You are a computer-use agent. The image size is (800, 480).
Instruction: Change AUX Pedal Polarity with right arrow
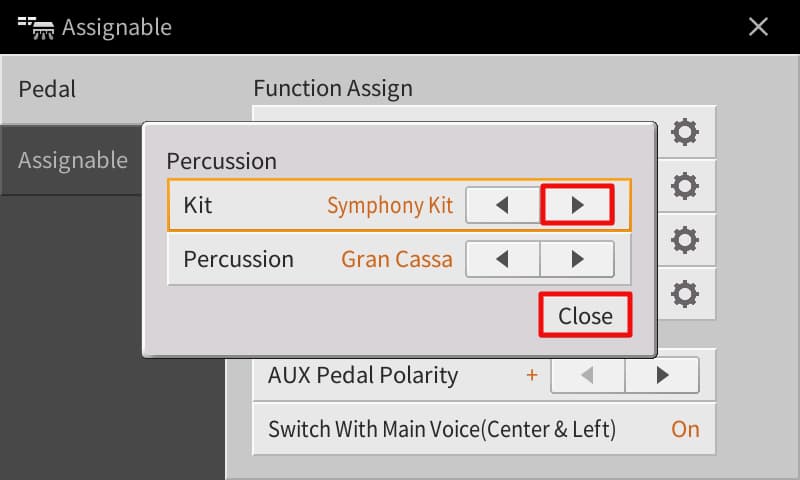(x=662, y=376)
